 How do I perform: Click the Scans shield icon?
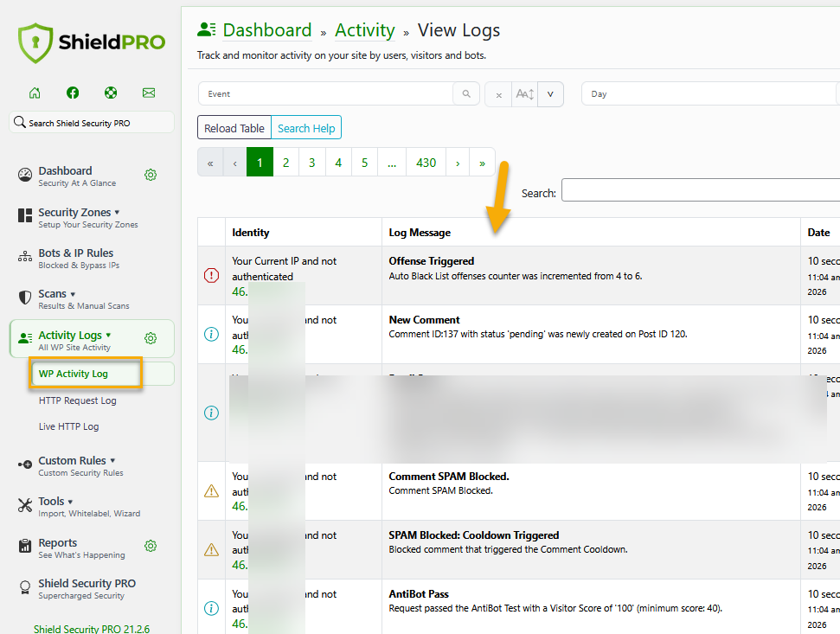click(x=25, y=298)
